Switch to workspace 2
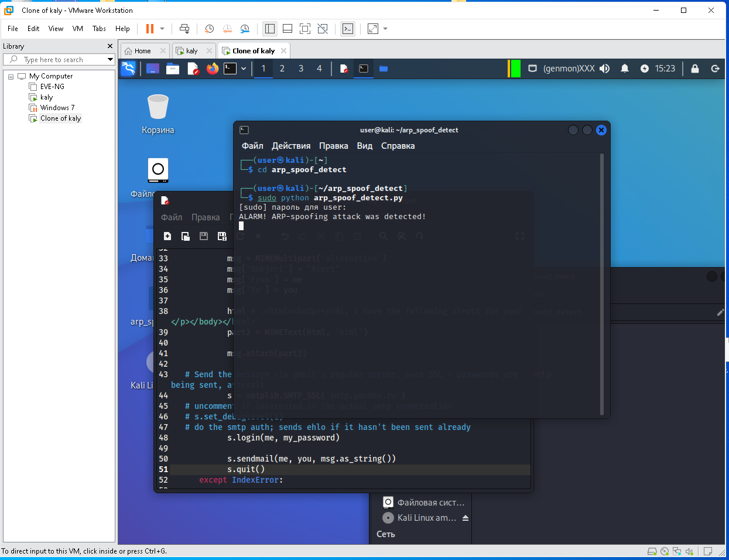729x560 pixels. (x=282, y=69)
